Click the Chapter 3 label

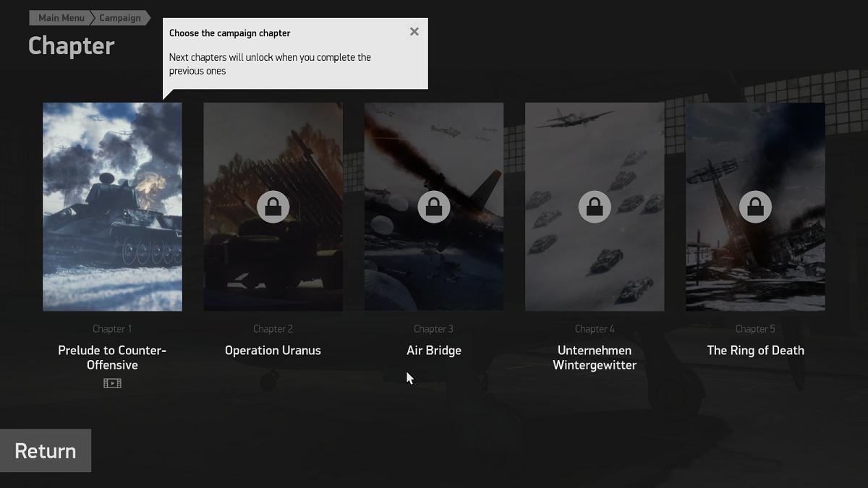click(x=434, y=329)
